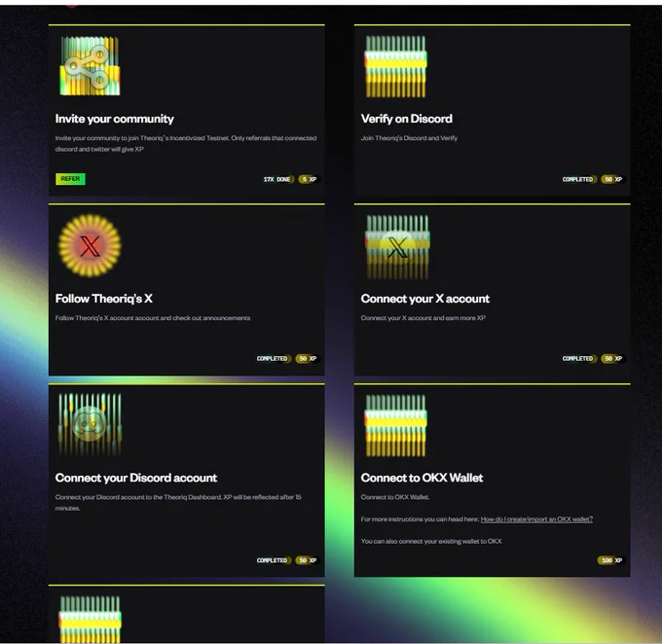
Task: Click the 'Connect to OKX Wallet.' description line
Action: click(395, 497)
